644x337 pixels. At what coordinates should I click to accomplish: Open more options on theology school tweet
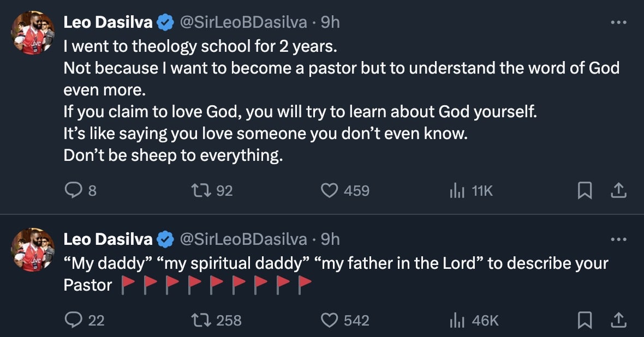pos(618,23)
